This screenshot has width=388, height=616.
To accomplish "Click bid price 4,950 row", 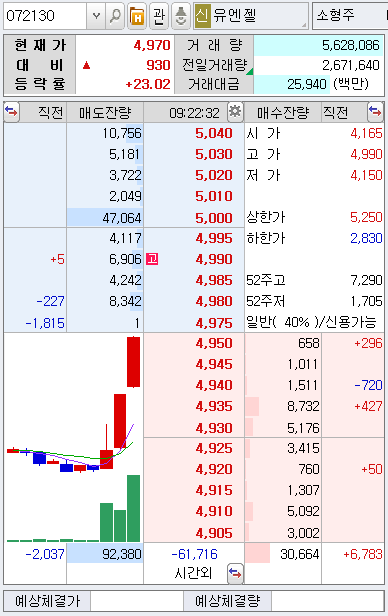I will (194, 343).
